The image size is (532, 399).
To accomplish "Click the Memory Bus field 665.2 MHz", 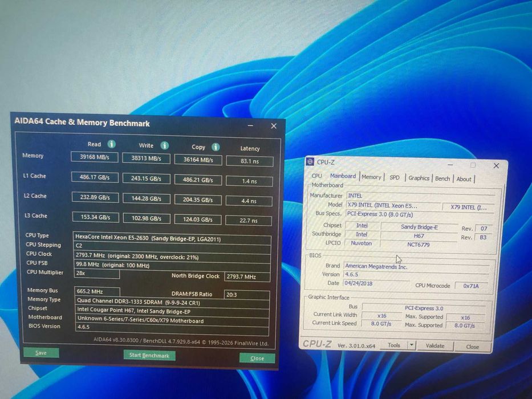I will pos(97,291).
